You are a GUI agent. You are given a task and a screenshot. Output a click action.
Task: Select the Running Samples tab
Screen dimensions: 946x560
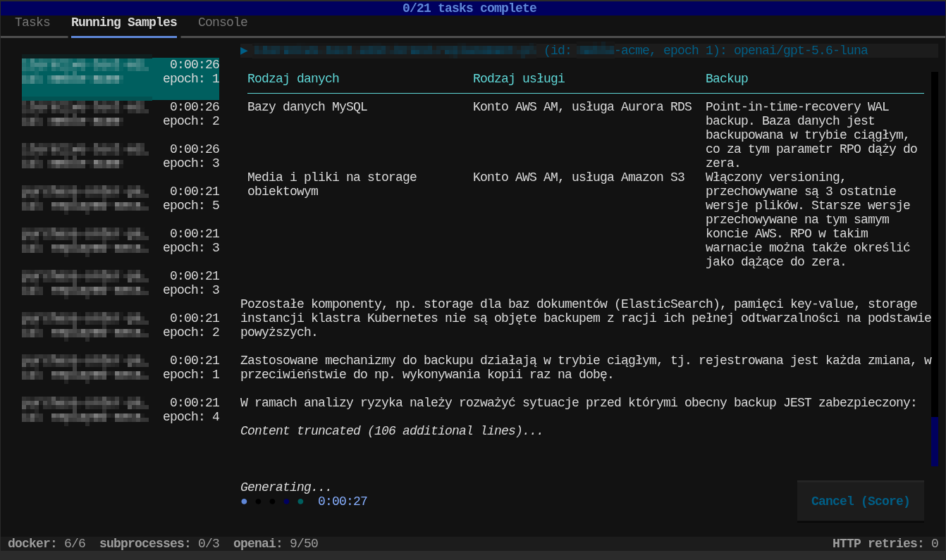coord(124,23)
